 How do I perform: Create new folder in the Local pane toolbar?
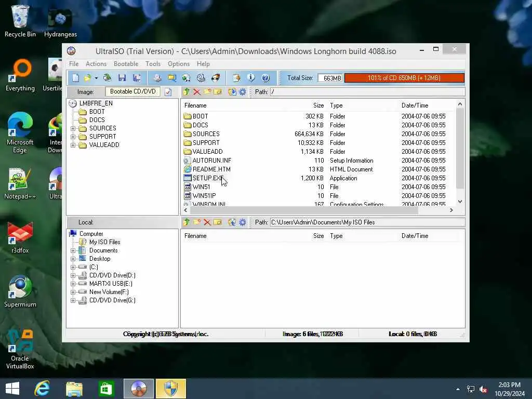197,222
